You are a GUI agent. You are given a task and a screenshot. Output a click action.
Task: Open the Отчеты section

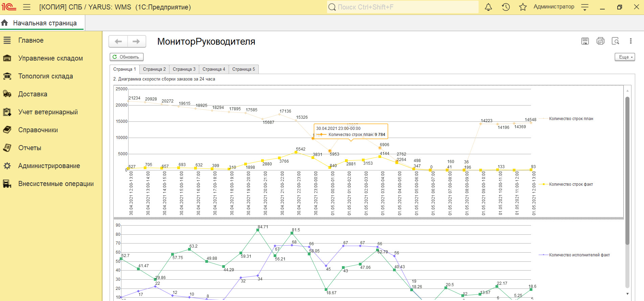click(30, 148)
